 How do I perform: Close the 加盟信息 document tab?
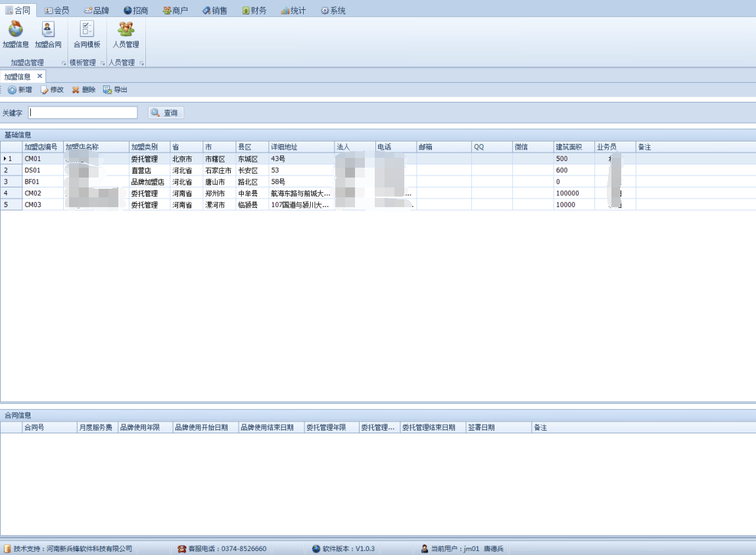click(39, 76)
